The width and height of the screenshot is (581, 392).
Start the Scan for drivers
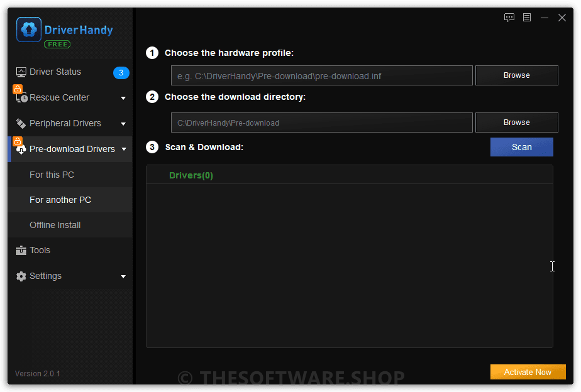coord(522,147)
